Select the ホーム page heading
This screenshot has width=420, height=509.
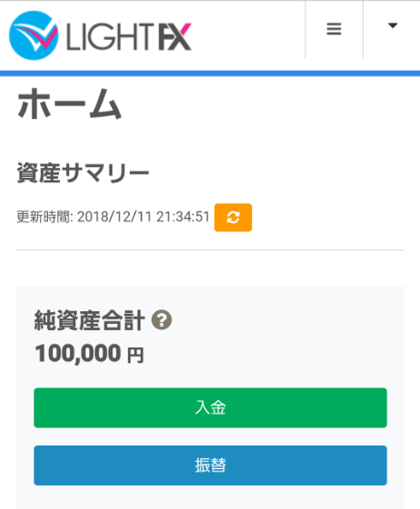[70, 103]
